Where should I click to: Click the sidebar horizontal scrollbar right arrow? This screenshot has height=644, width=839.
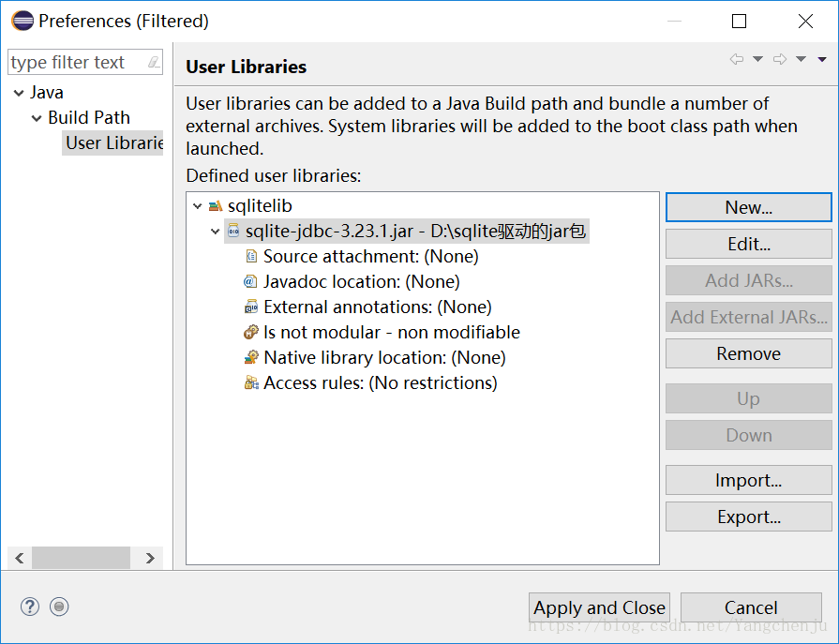click(150, 558)
